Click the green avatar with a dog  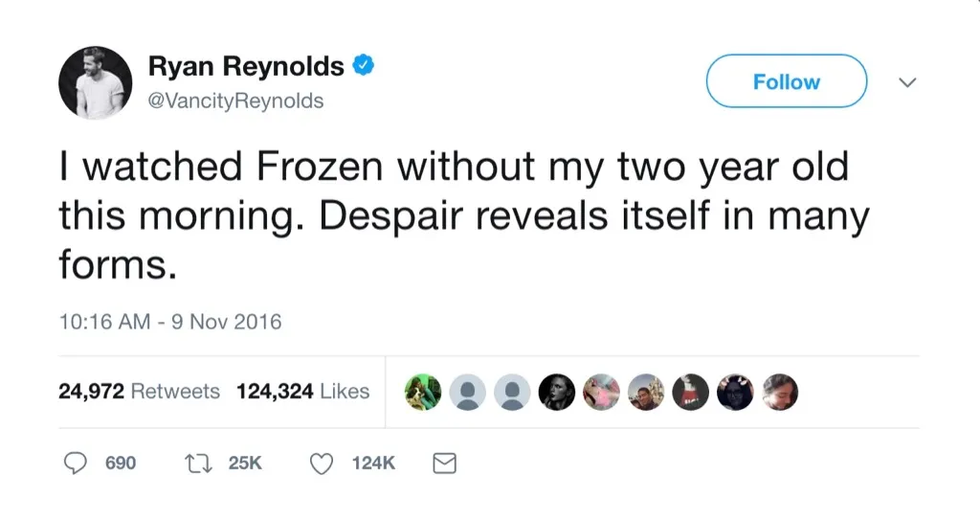click(x=421, y=392)
